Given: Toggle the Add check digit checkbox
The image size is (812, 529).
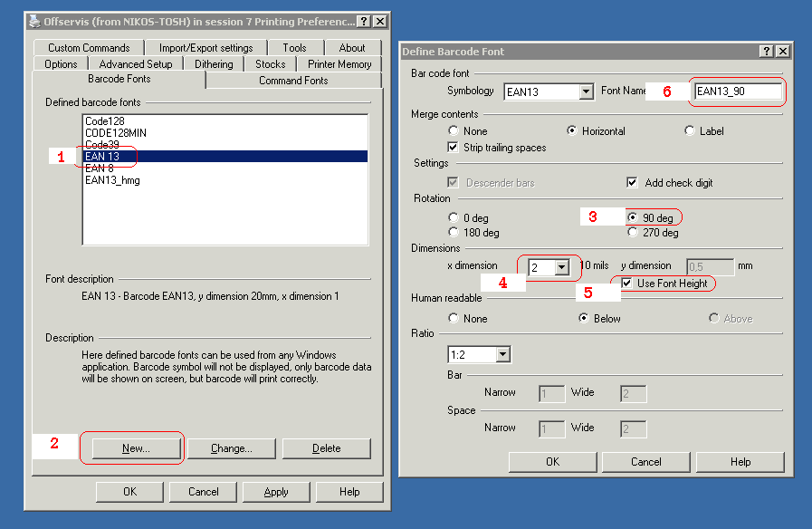Looking at the screenshot, I should 633,182.
